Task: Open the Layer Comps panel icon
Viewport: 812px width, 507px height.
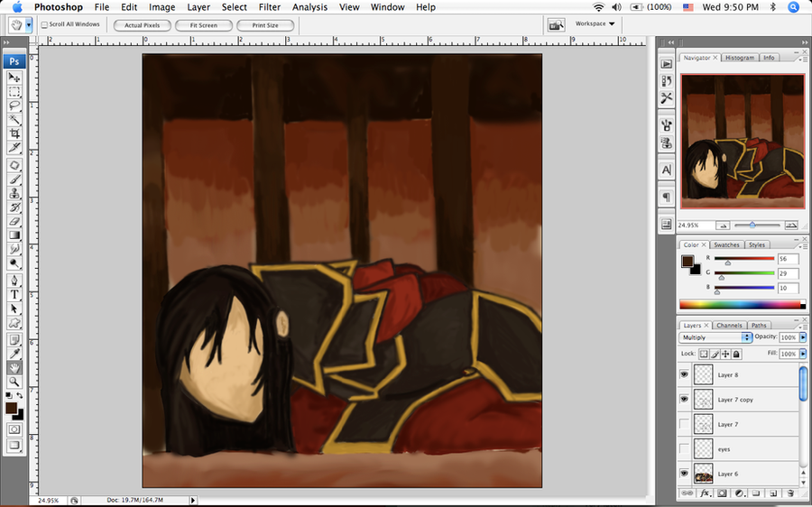Action: coord(667,225)
